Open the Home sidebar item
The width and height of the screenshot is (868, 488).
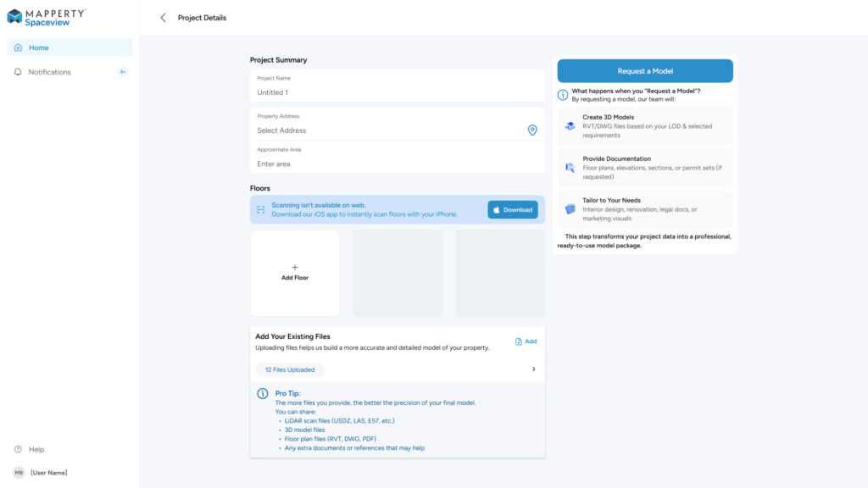pyautogui.click(x=70, y=47)
